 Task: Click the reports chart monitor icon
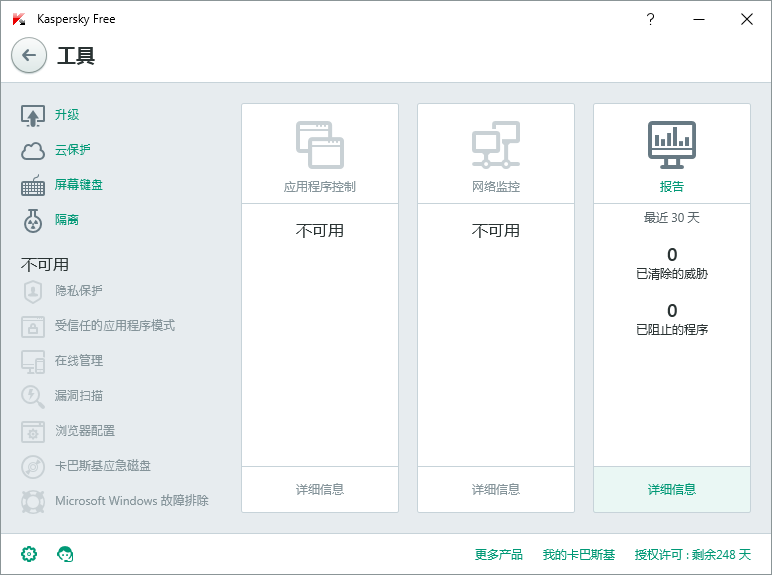(672, 145)
